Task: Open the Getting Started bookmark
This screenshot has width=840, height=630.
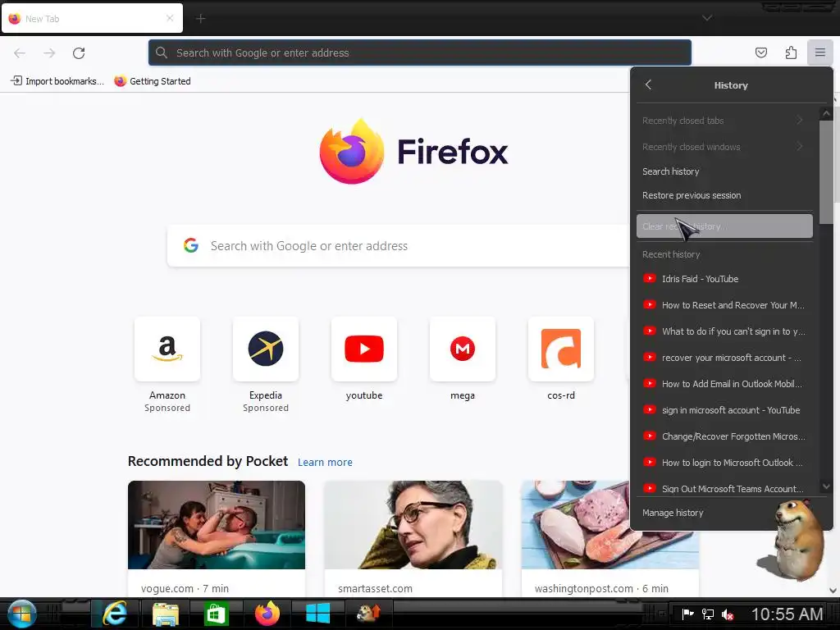Action: tap(153, 81)
